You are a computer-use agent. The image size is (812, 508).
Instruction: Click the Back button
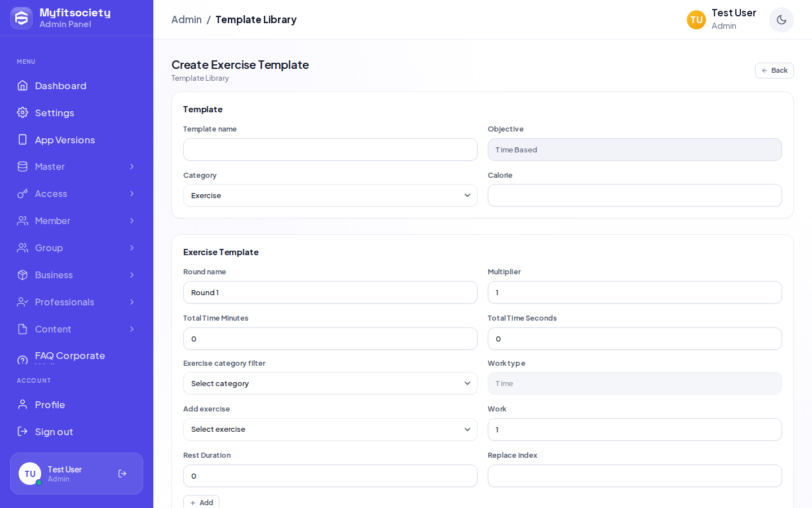click(x=774, y=71)
